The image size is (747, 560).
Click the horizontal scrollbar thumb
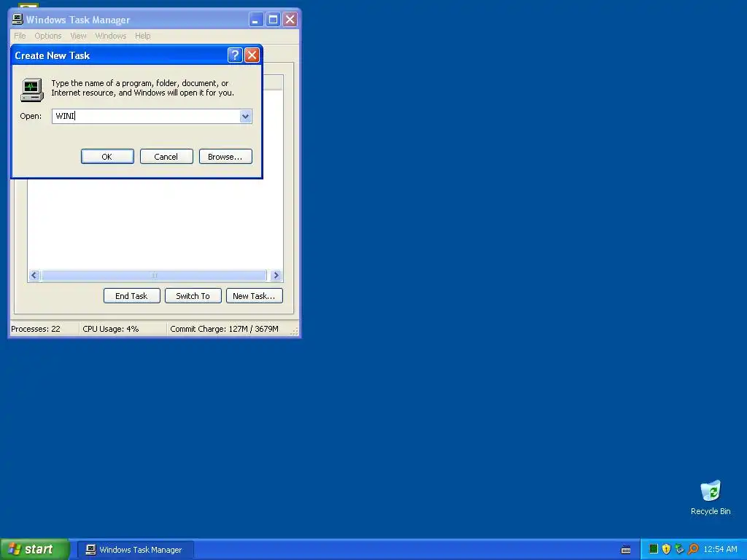click(x=154, y=275)
